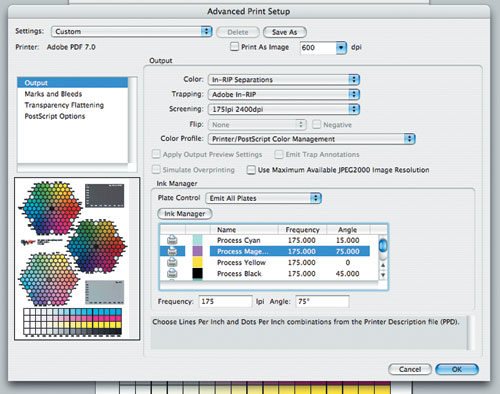Check Apply Output Preview Settings

(156, 154)
